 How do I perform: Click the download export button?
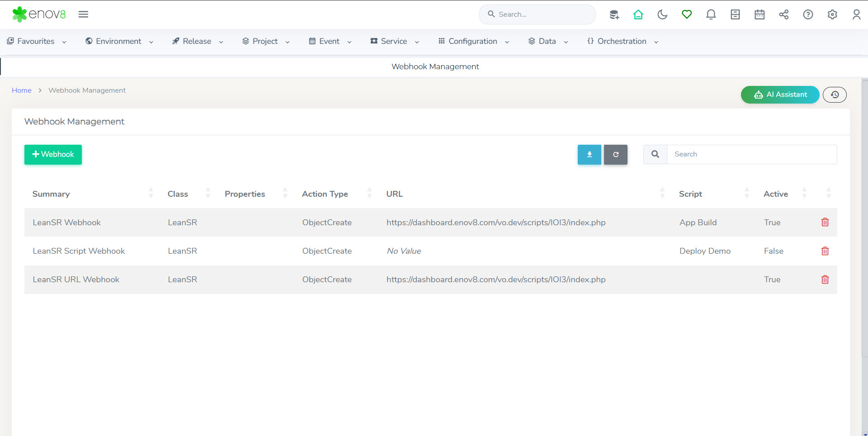point(589,155)
